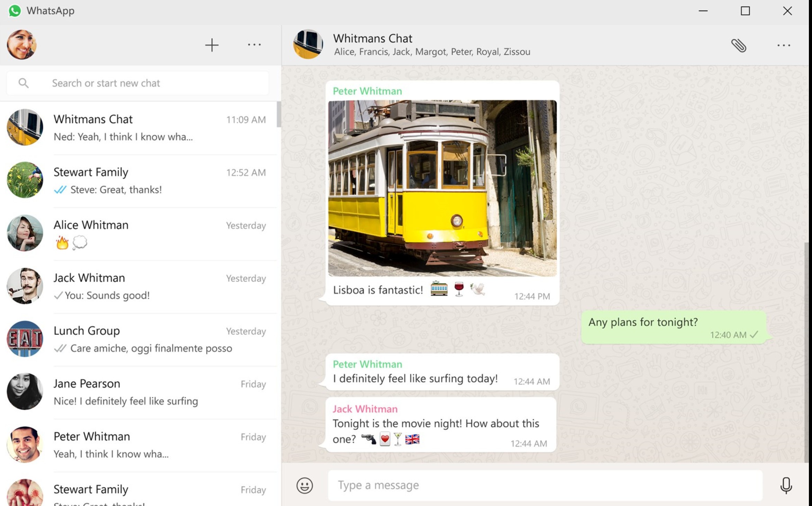Open the Alice Whitman conversation
812x506 pixels.
(x=138, y=234)
